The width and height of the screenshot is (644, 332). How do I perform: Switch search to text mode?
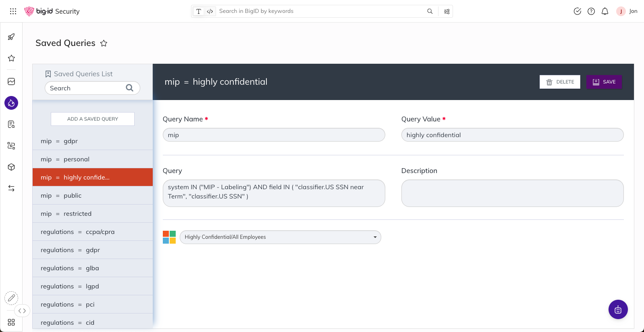[x=199, y=11]
